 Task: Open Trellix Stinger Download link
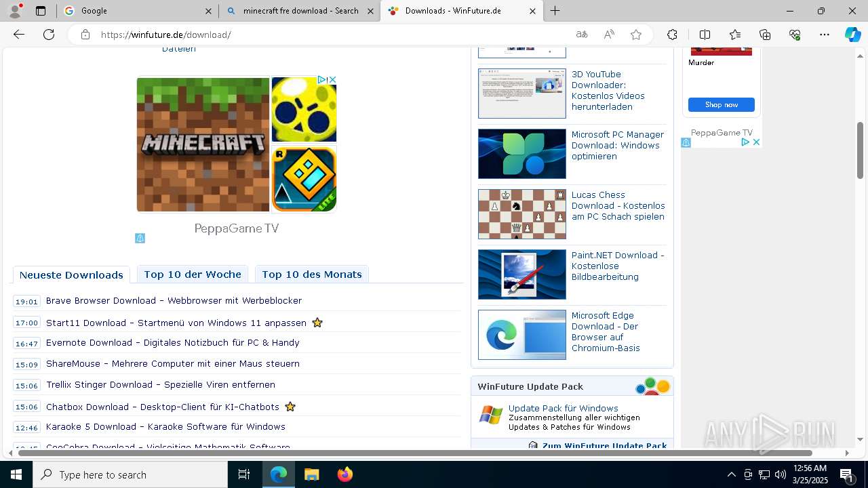coord(161,384)
